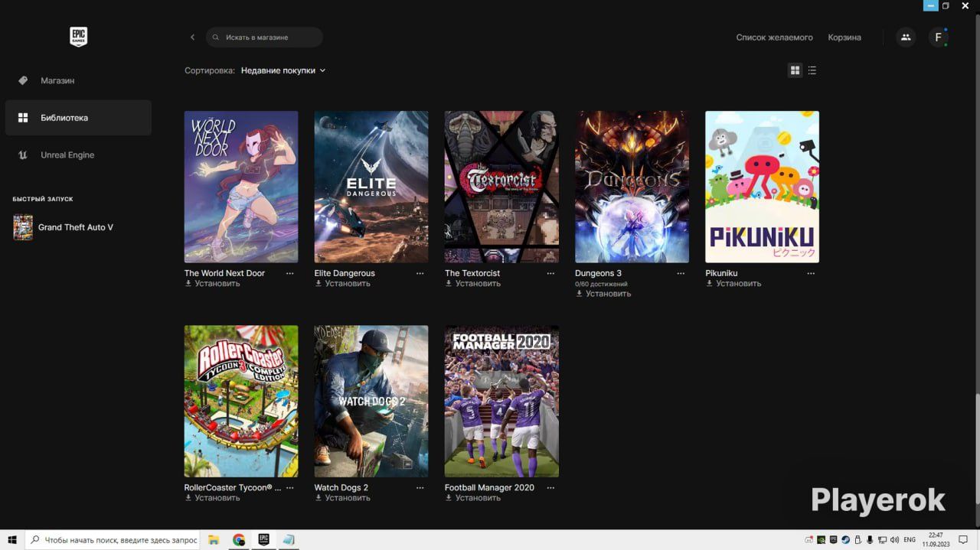Install RollerCoaster Tycoon 3
Screen dimensions: 980x550
pos(213,498)
